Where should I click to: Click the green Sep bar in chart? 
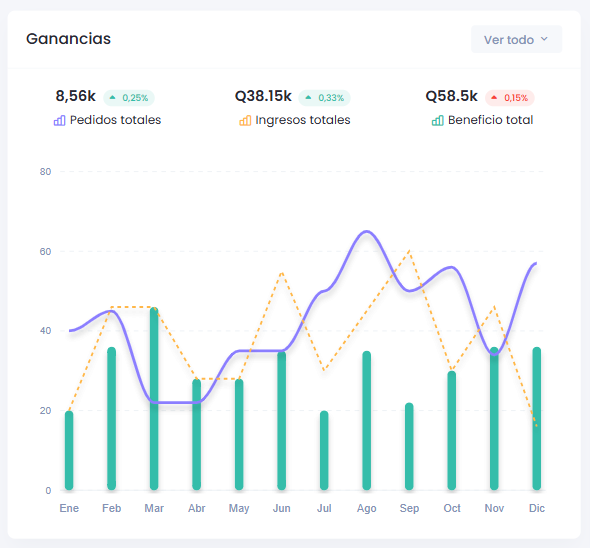[x=409, y=446]
